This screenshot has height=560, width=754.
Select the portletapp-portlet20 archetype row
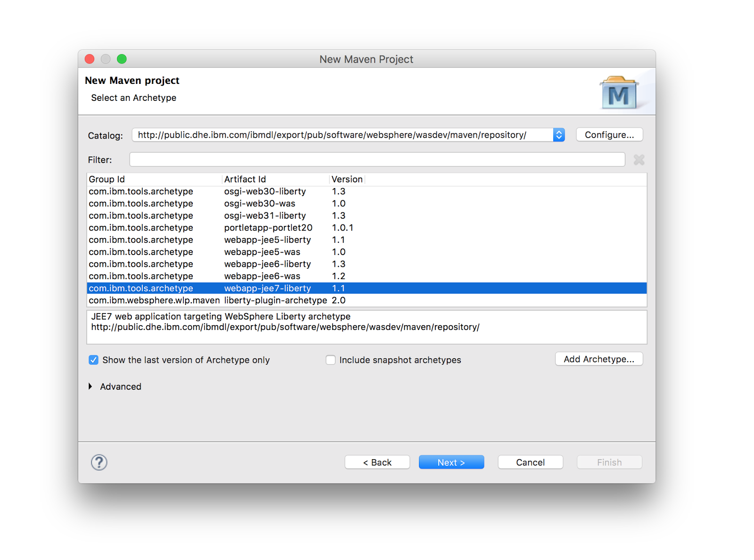367,228
